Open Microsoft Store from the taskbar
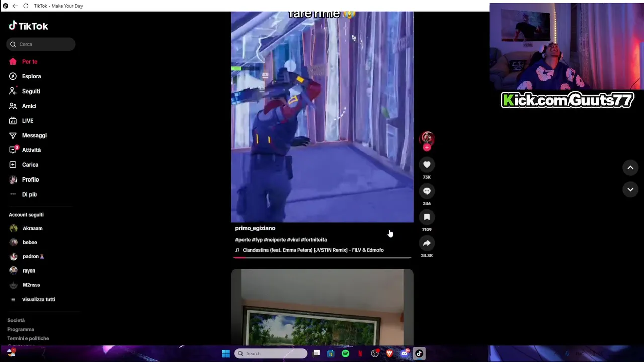The width and height of the screenshot is (644, 362). 330,353
